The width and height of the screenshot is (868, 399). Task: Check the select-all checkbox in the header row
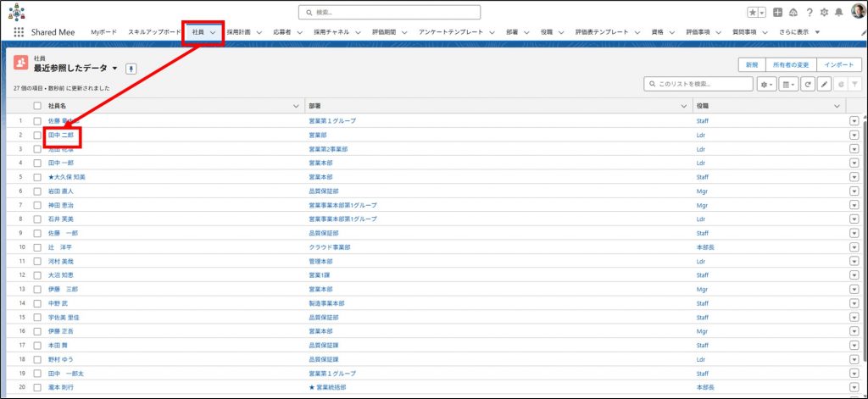pyautogui.click(x=36, y=106)
